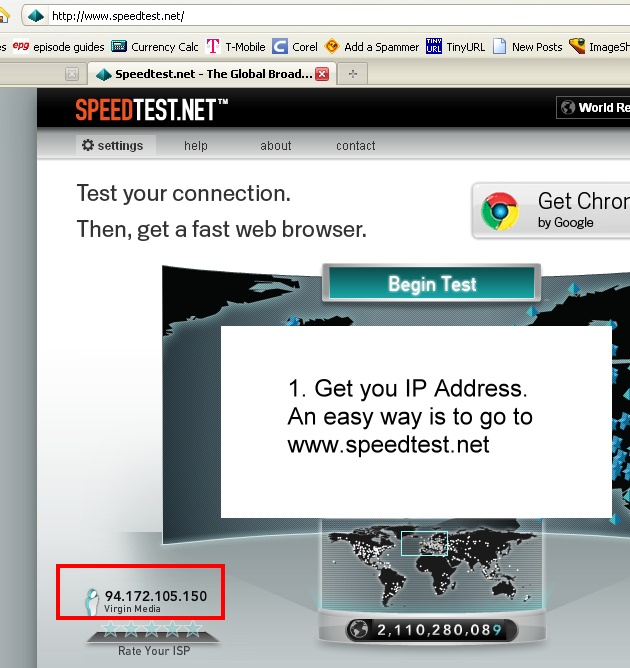Viewport: 630px width, 668px height.
Task: Click the New Posts page icon
Action: (x=499, y=46)
